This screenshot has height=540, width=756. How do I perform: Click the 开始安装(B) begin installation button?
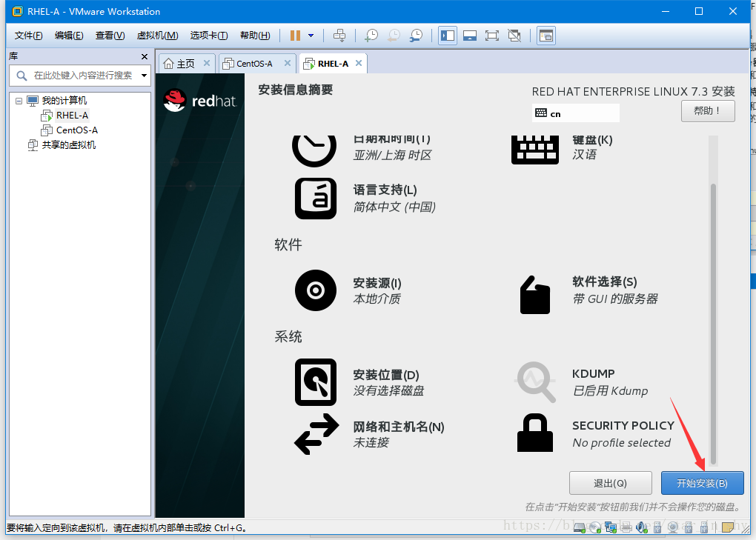[x=702, y=483]
